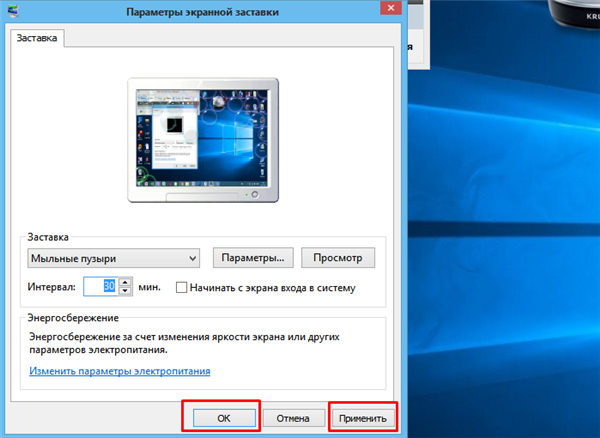Click the Энергосбережение description text
600x438 pixels.
184,343
